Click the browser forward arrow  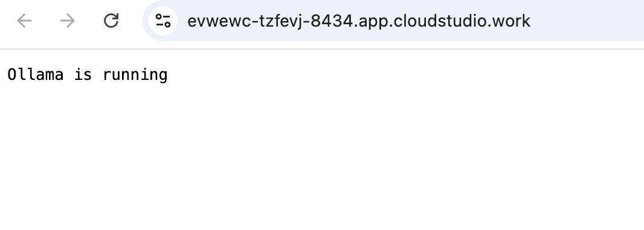pyautogui.click(x=68, y=21)
